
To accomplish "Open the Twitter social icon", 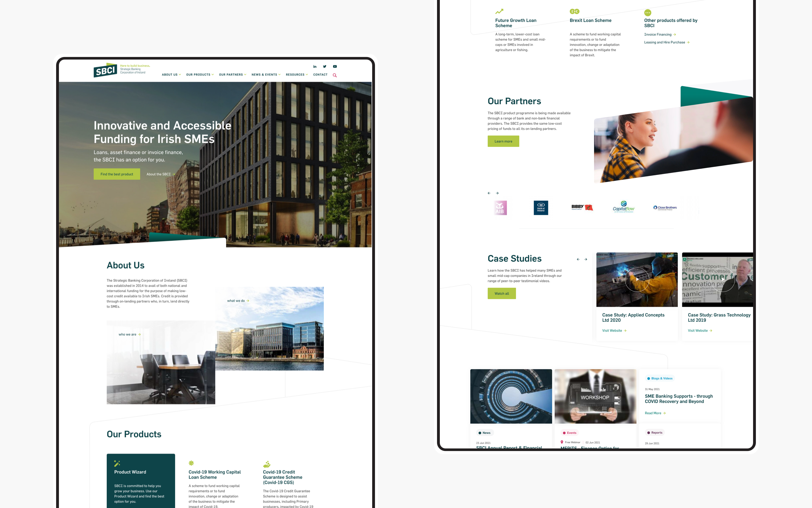I will (325, 67).
